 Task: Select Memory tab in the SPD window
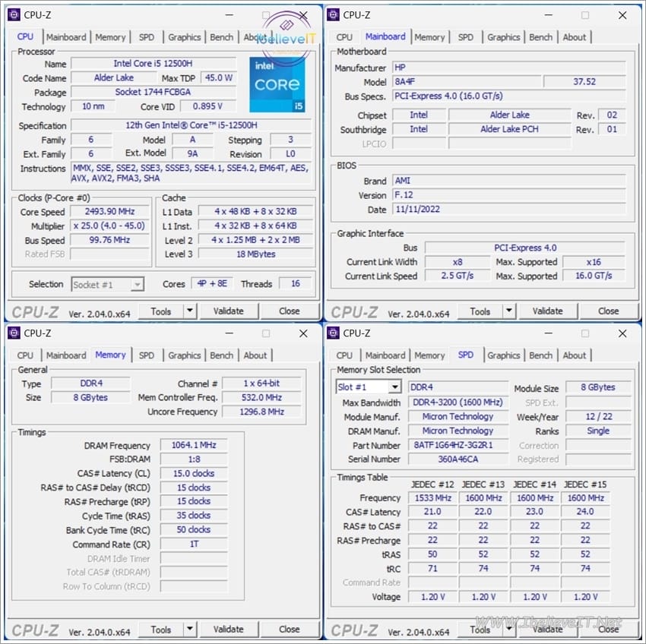click(x=429, y=355)
